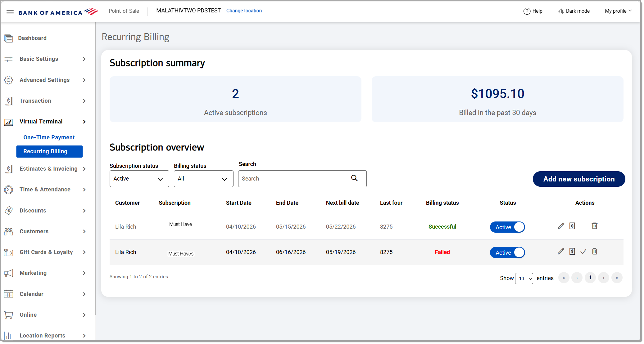The image size is (644, 344).
Task: Click the Advanced Settings gear icon
Action: [9, 80]
